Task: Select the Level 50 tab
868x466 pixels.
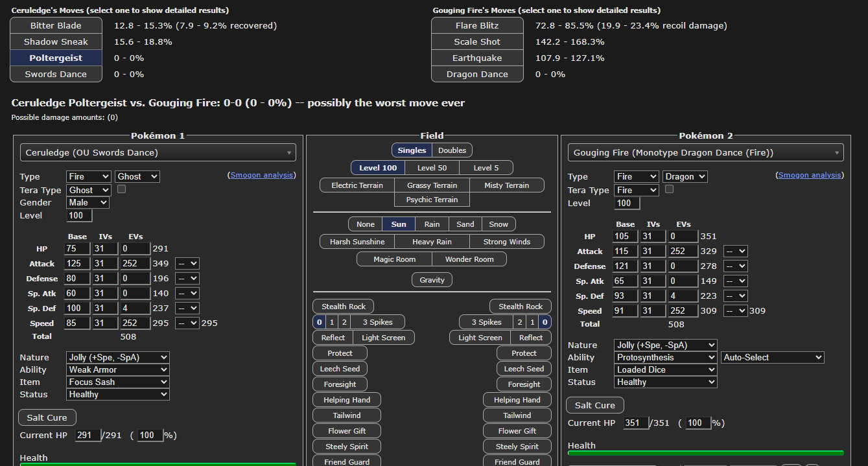Action: [x=431, y=168]
